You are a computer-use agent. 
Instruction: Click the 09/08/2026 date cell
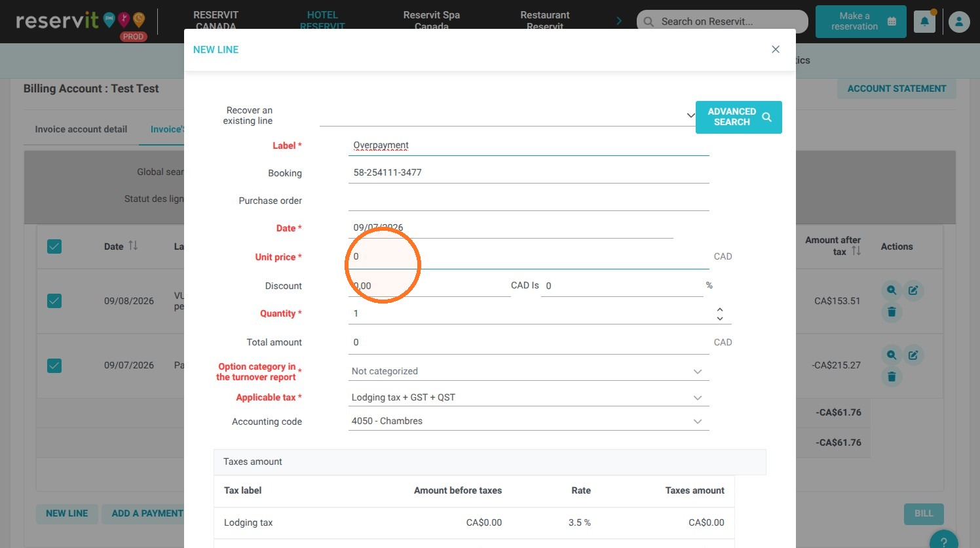[129, 301]
